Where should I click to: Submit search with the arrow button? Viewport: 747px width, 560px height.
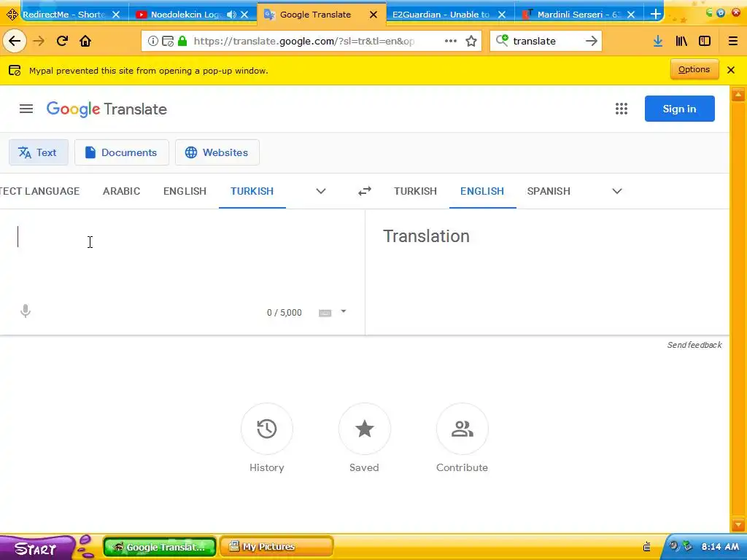591,41
